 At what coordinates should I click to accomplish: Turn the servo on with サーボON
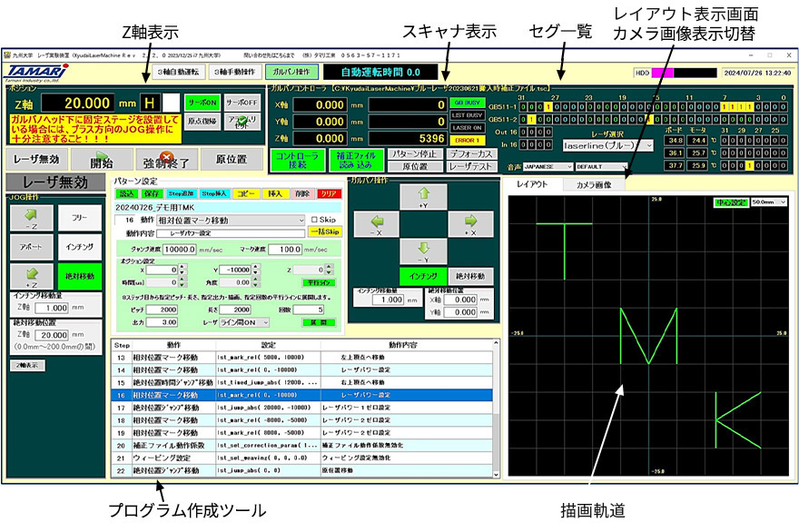pos(202,102)
